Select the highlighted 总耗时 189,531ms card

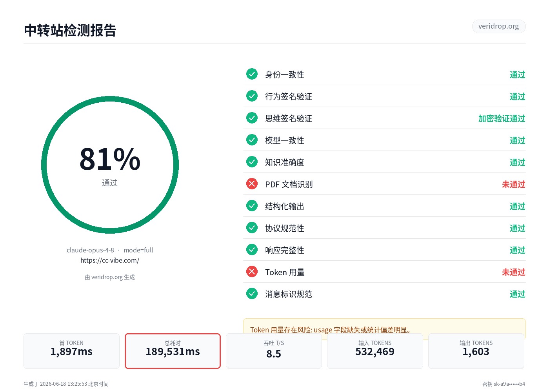click(173, 351)
